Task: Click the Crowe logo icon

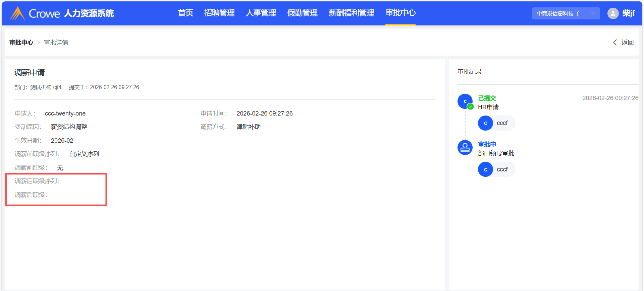Action: 17,13
